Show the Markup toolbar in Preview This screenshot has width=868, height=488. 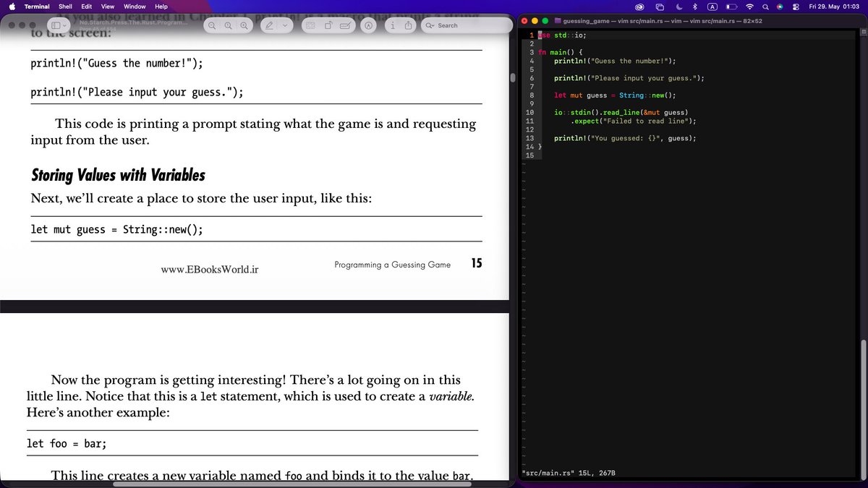point(368,25)
